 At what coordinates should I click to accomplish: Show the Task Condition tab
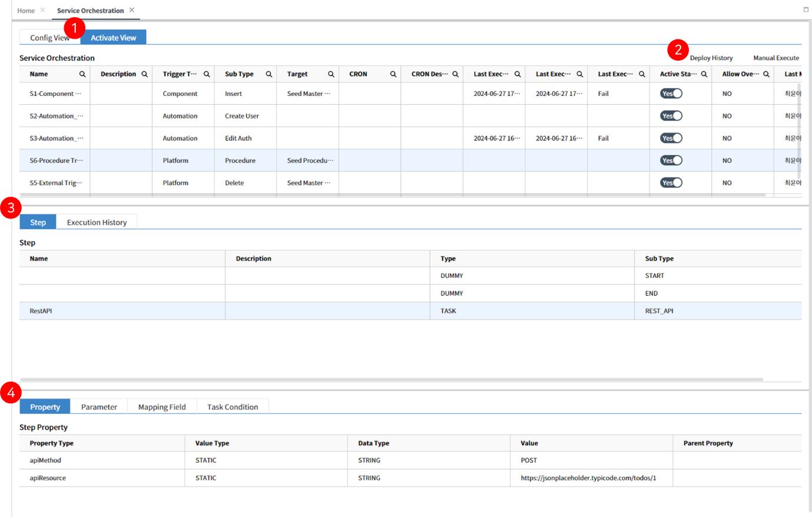233,407
